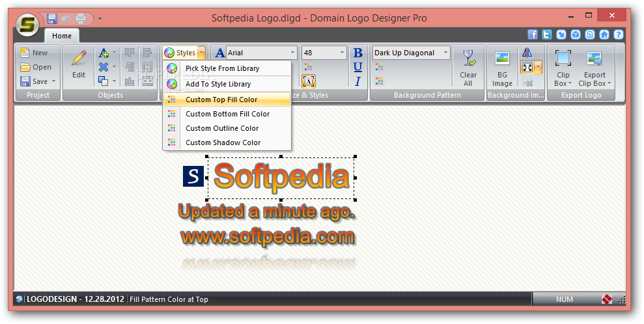Choose Custom Bottom Fill Color

(227, 114)
